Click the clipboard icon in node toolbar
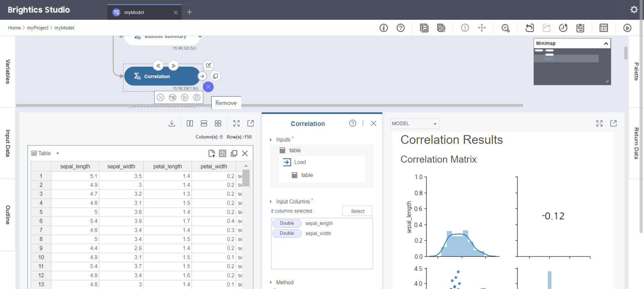This screenshot has width=644, height=289. pos(197,97)
